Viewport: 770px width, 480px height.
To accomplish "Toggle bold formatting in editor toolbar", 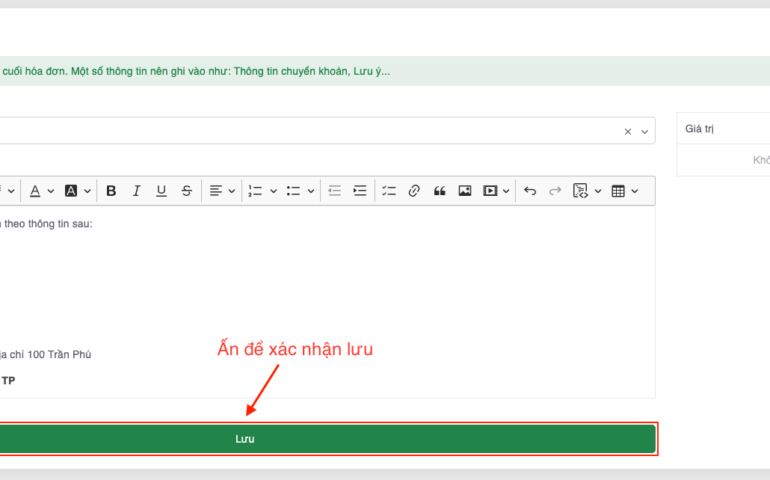I will [x=111, y=191].
